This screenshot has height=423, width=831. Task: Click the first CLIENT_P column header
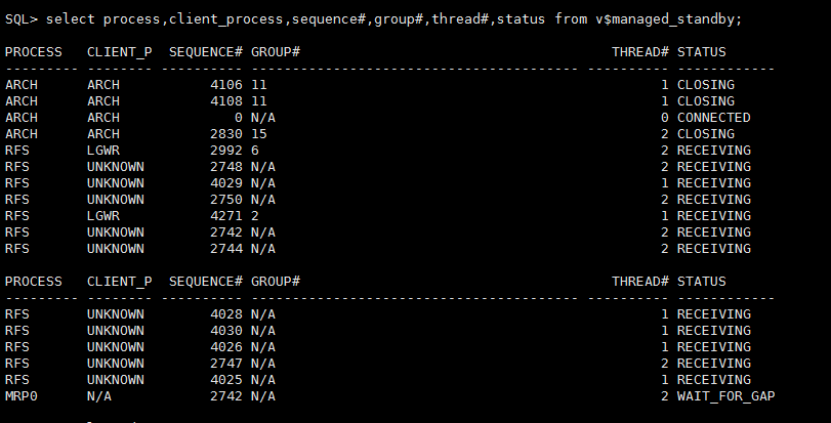click(x=120, y=52)
